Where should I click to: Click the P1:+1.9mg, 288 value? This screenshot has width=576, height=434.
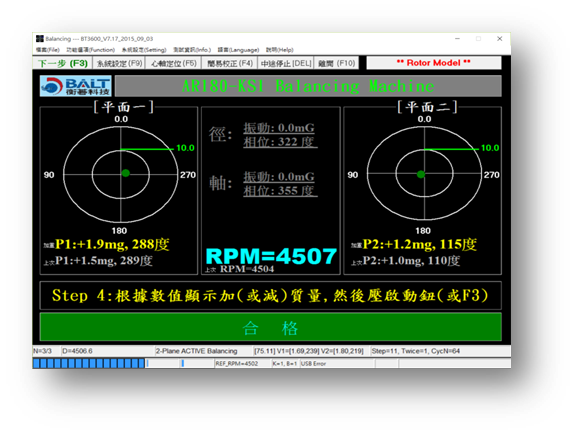tap(112, 244)
